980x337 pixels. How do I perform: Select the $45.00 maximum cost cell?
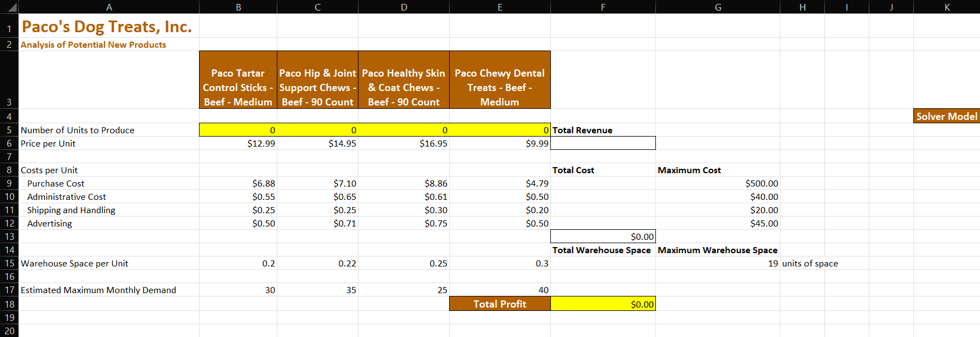click(718, 223)
